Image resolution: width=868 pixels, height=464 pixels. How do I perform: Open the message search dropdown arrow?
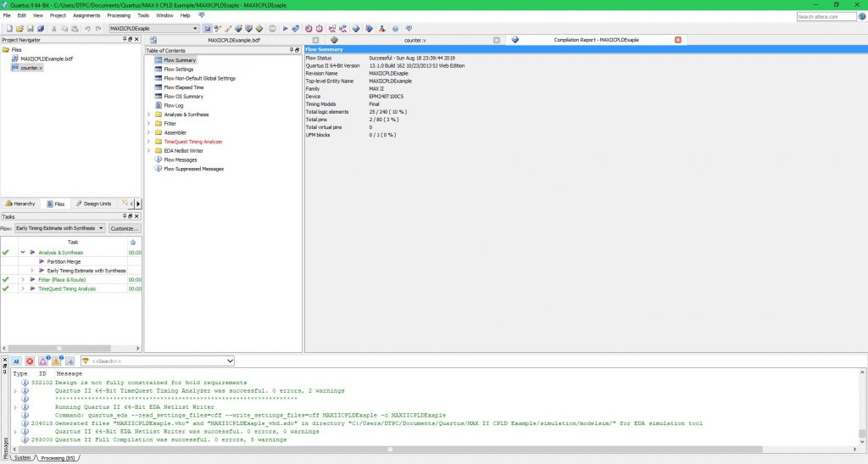[230, 361]
